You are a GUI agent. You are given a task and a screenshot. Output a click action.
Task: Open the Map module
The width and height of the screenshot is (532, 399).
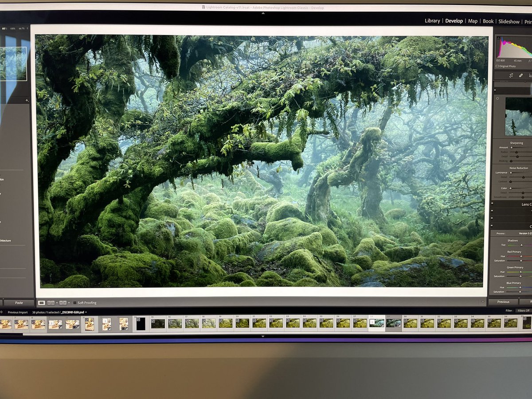pos(473,21)
